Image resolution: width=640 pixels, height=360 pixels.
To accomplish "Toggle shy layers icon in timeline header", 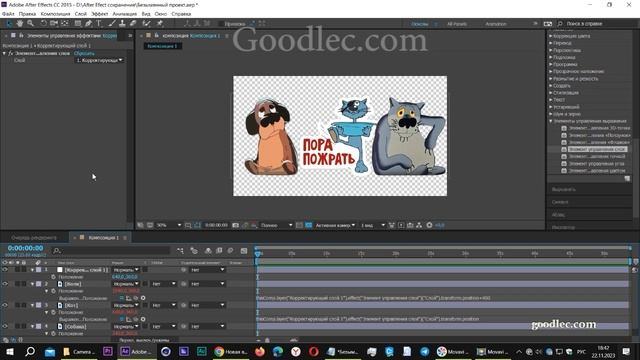I will (208, 251).
